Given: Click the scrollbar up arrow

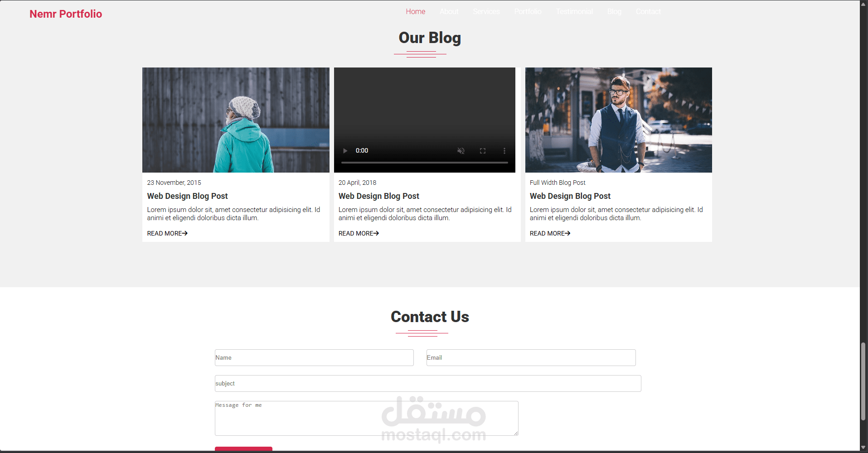Looking at the screenshot, I should 863,4.
